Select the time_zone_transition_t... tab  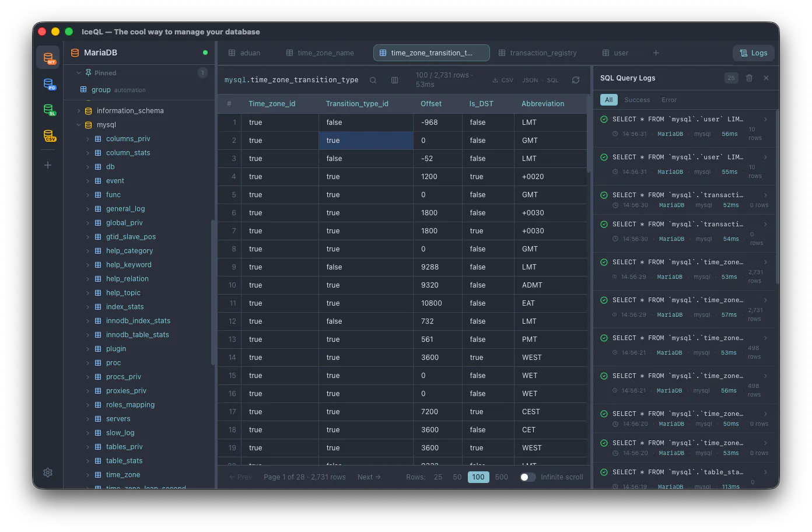pos(432,52)
